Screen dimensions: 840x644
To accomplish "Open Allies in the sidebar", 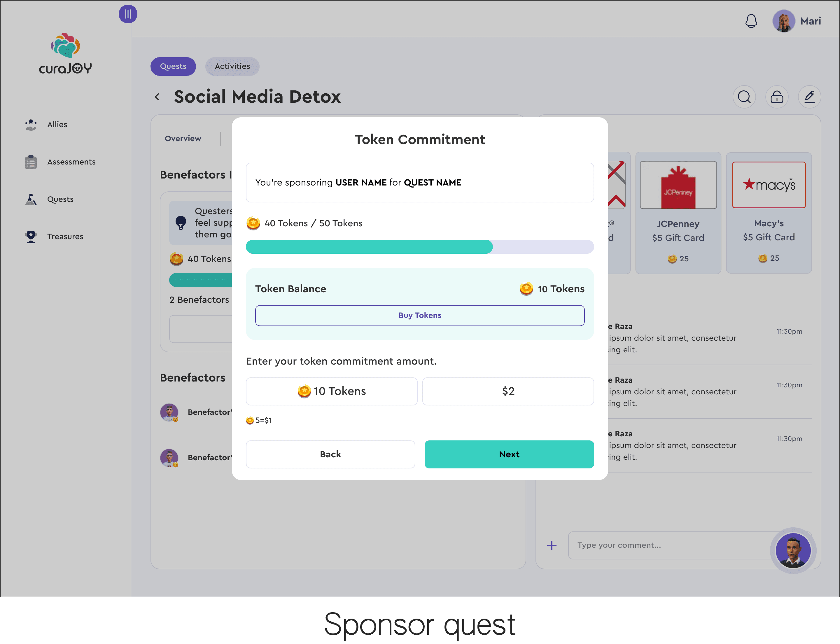I will click(x=57, y=125).
